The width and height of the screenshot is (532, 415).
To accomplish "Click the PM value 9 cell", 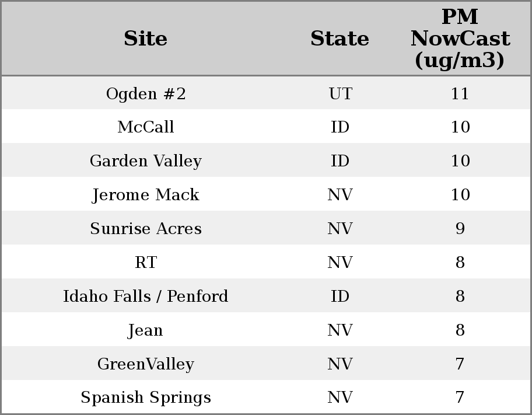I will 460,229.
